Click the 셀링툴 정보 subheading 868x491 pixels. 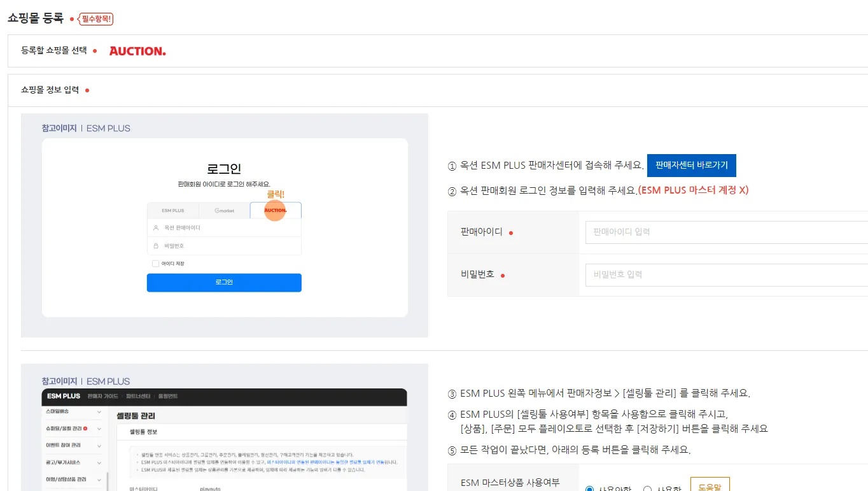coord(143,432)
